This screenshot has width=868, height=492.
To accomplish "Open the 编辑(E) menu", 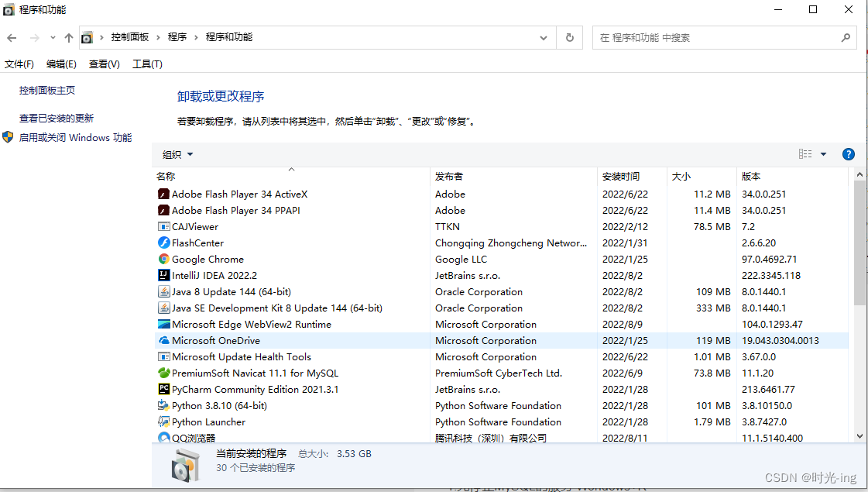I will 61,64.
